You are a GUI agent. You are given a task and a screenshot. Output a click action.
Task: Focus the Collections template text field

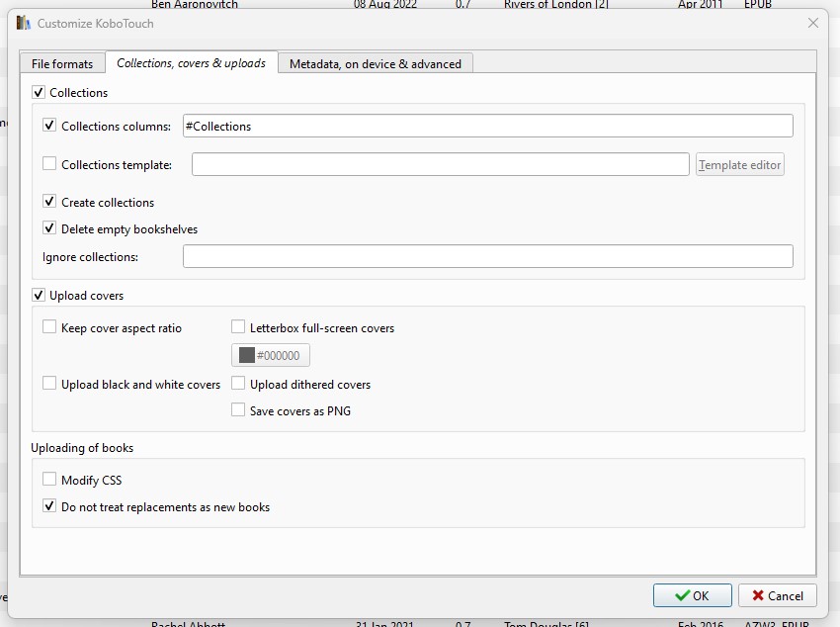(x=441, y=164)
